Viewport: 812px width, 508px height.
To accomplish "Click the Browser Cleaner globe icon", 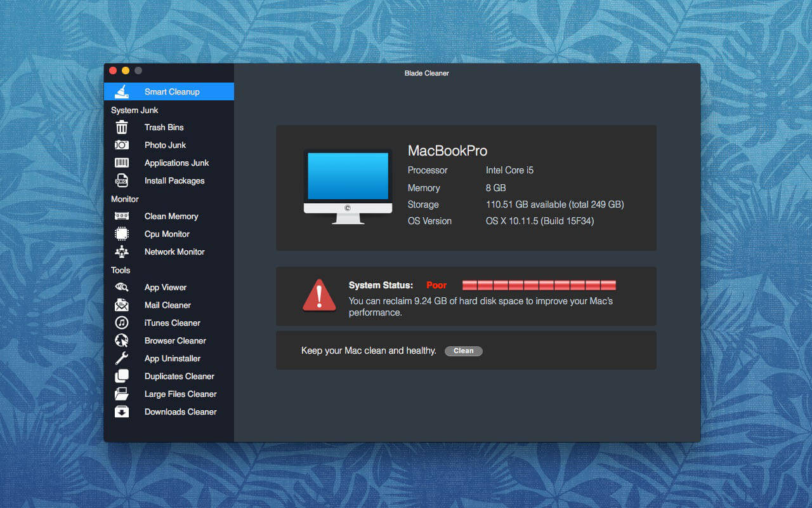I will click(122, 340).
